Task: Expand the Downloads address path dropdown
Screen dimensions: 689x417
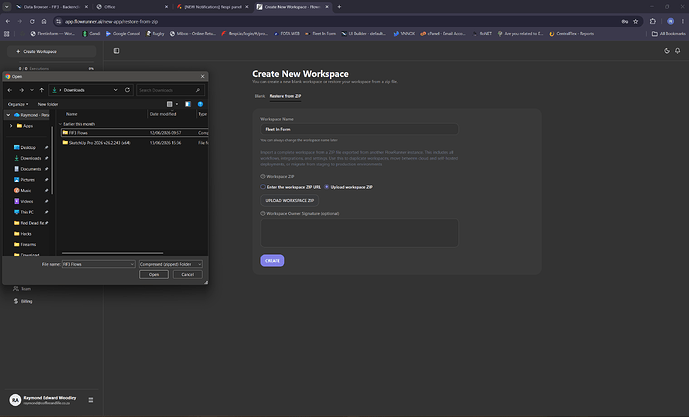Action: click(116, 90)
